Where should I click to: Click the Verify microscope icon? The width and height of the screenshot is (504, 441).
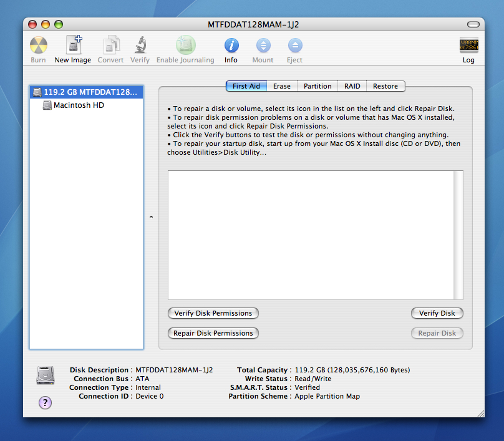tap(140, 45)
